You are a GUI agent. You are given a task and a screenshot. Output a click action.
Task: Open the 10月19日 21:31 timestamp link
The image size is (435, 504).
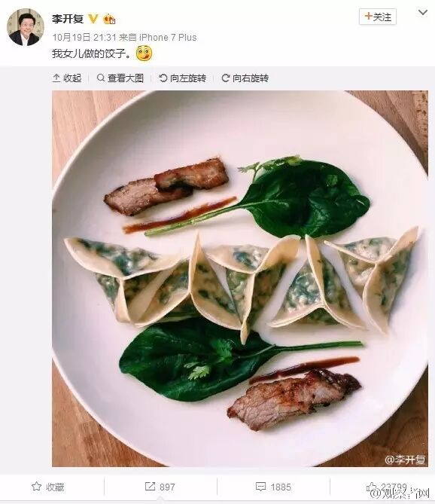click(x=84, y=38)
